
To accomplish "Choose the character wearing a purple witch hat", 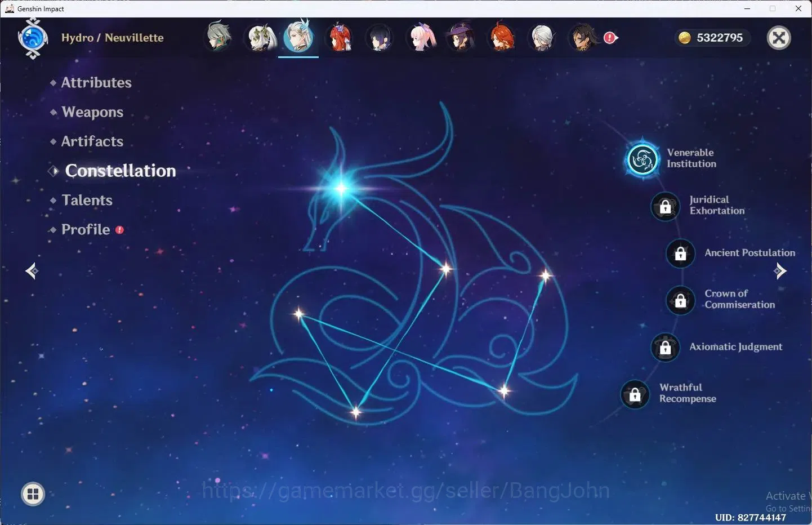I will click(x=461, y=38).
